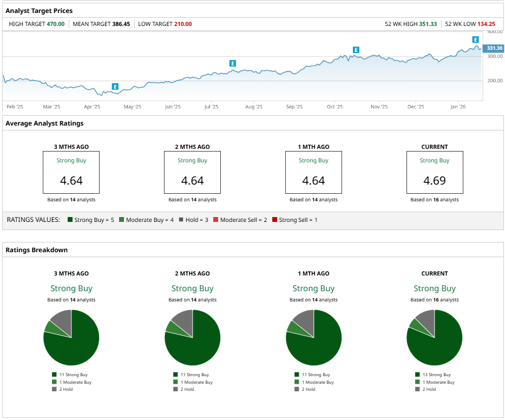This screenshot has height=420, width=505.
Task: Click the 470.00 high target value
Action: 55,24
